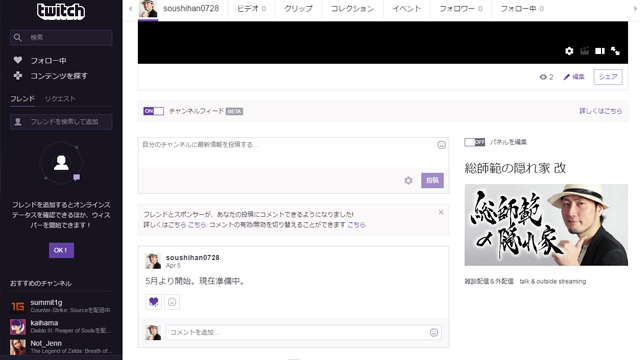Open the summit1g recommended channel

coord(61,306)
